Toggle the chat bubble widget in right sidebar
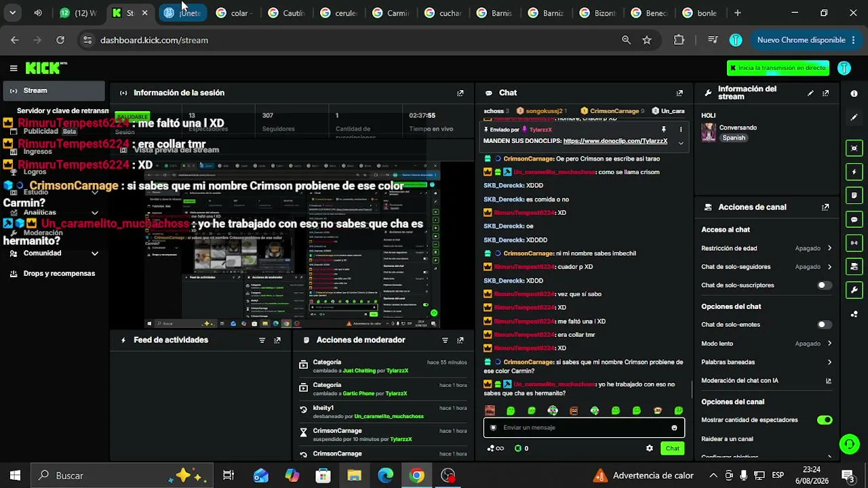The height and width of the screenshot is (488, 868). [854, 219]
